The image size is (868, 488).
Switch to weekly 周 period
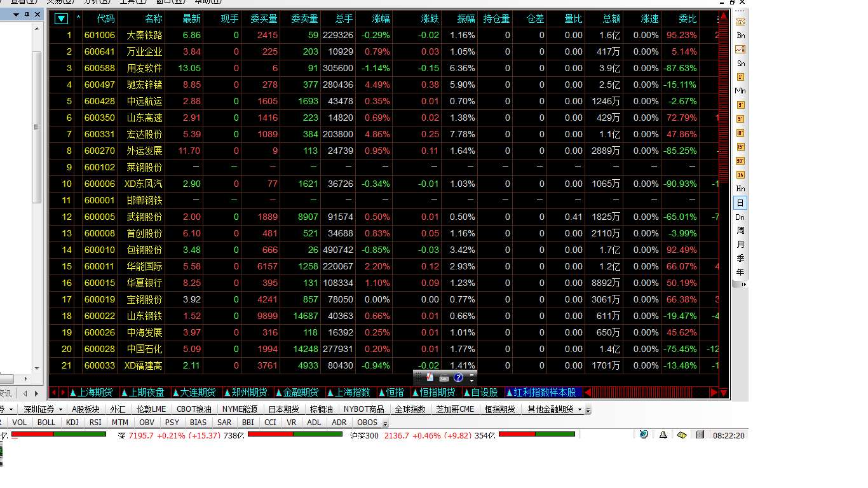point(740,231)
